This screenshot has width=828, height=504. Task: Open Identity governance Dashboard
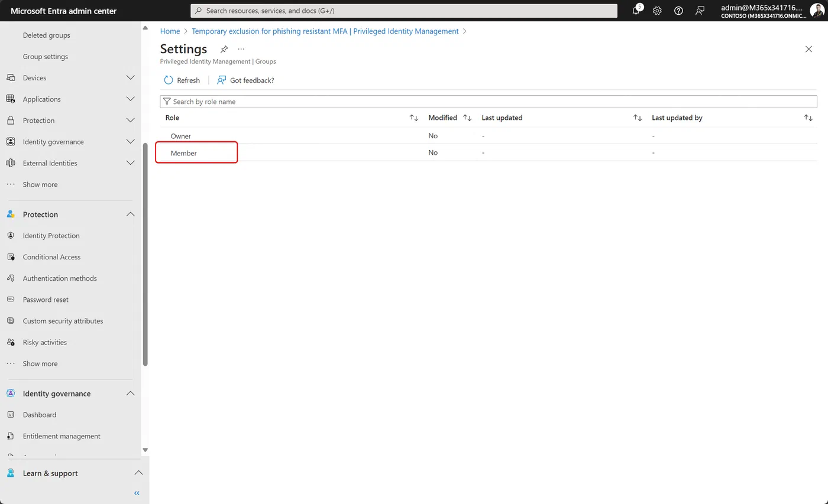[x=40, y=415]
